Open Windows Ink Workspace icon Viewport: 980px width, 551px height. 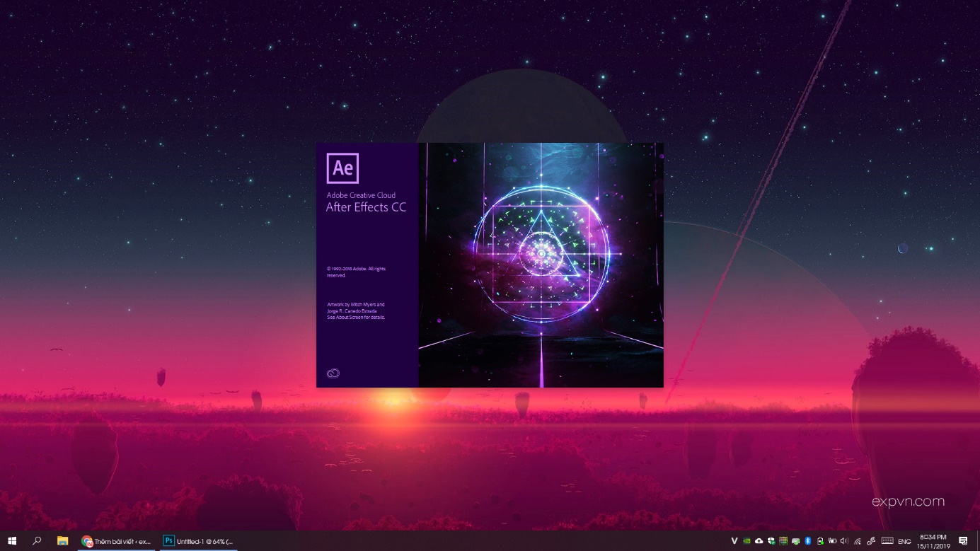coord(872,540)
